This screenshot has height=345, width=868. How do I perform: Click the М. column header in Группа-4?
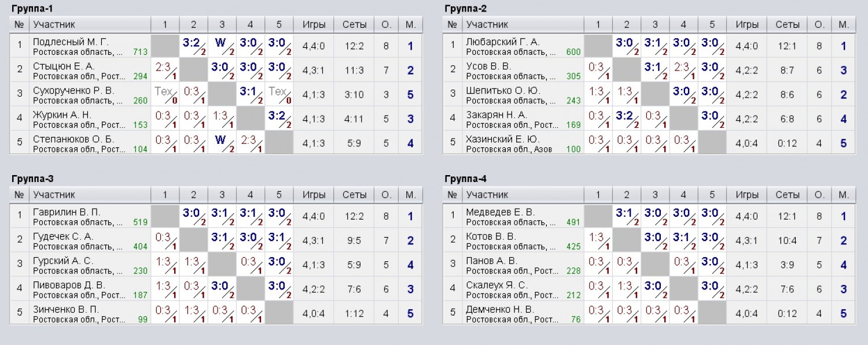point(843,195)
